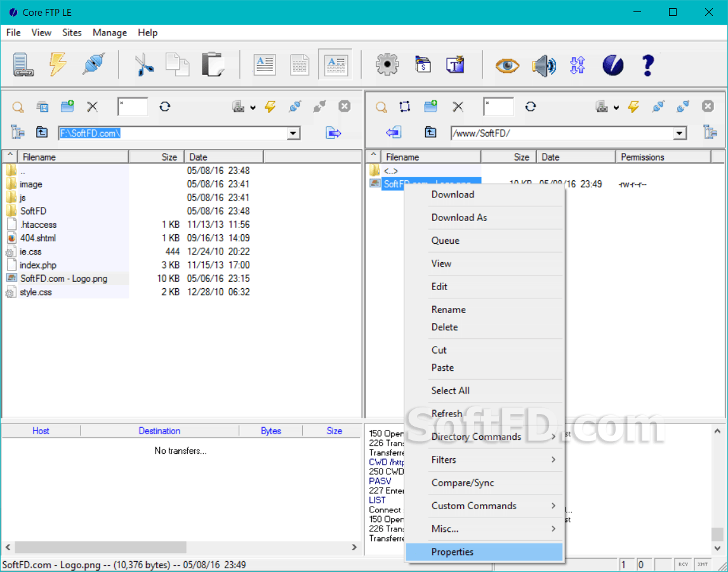728x572 pixels.
Task: Click download arrow beside remote path
Action: 394,133
